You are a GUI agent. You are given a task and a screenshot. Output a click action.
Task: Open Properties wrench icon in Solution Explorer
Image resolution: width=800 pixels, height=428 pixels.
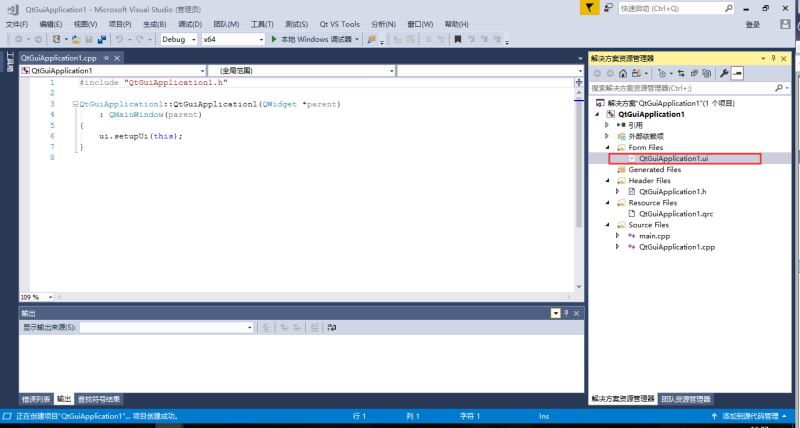coord(723,73)
